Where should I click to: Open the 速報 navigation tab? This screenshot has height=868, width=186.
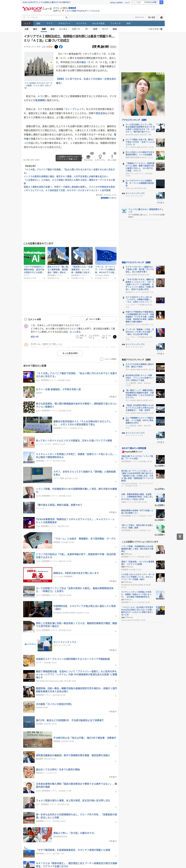tap(38, 24)
